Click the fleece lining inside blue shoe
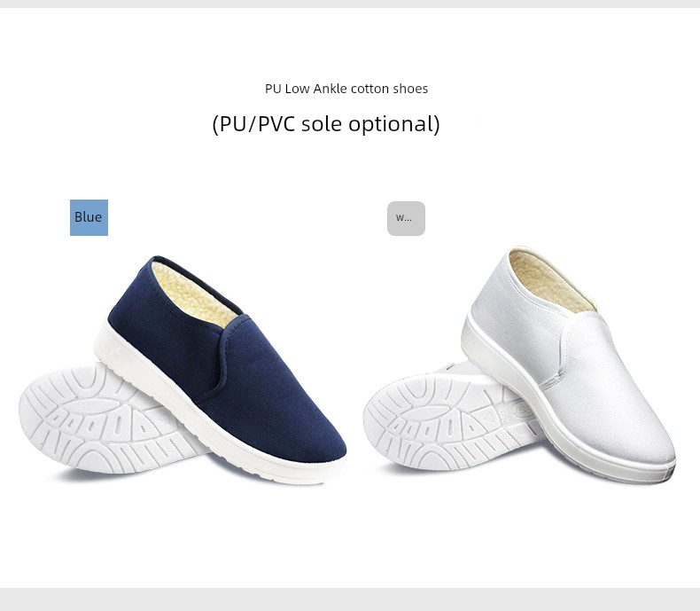 point(191,294)
